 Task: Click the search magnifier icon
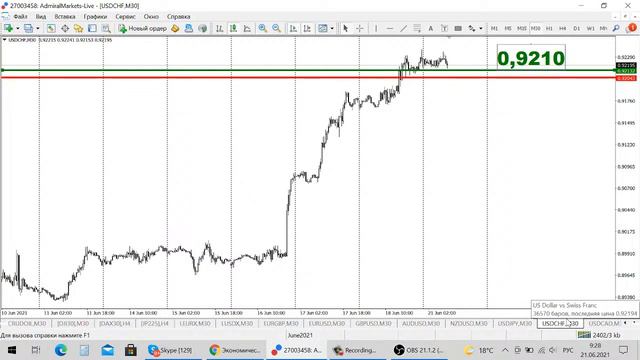[616, 28]
